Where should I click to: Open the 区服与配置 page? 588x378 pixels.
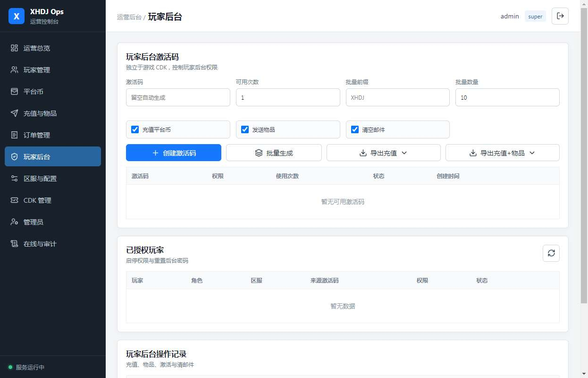tap(53, 179)
